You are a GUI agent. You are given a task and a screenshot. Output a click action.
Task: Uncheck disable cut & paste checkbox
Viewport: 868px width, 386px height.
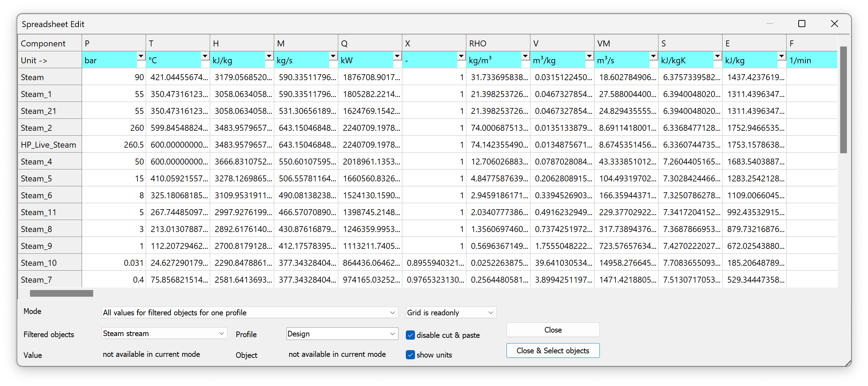click(410, 335)
